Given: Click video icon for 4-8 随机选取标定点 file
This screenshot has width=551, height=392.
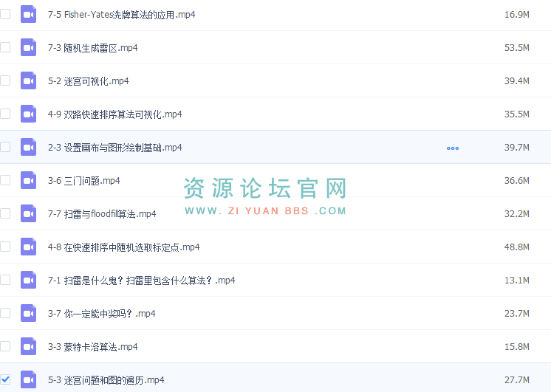Looking at the screenshot, I should [29, 247].
